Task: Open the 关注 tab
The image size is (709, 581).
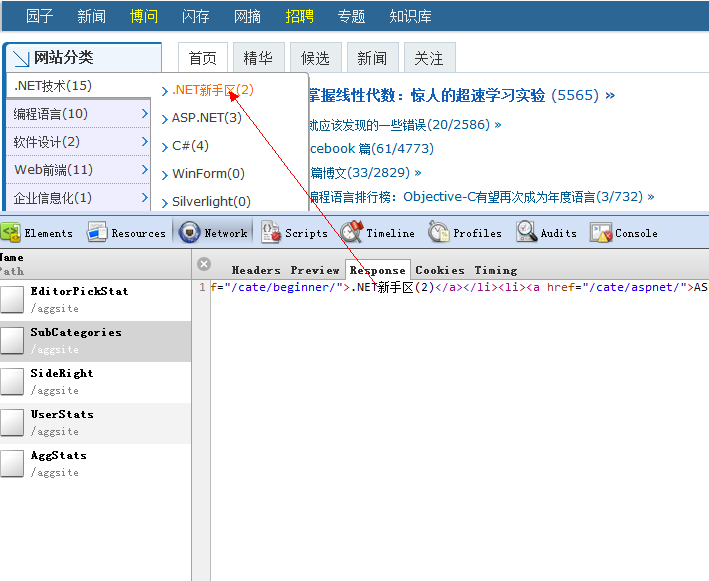Action: (x=429, y=58)
